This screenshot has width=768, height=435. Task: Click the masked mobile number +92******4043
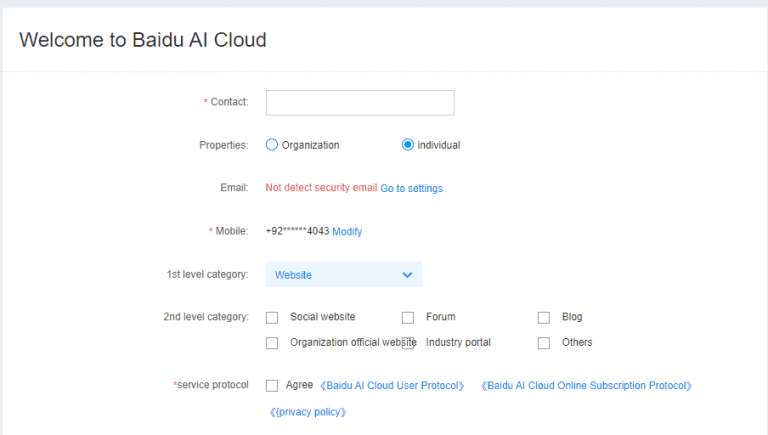(297, 231)
